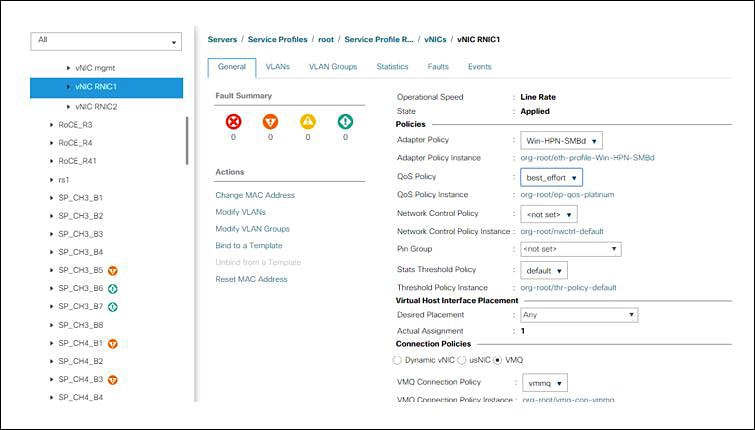Screen dimensions: 755x430
Task: Expand the vNIC RNIC2 tree node
Action: 68,106
